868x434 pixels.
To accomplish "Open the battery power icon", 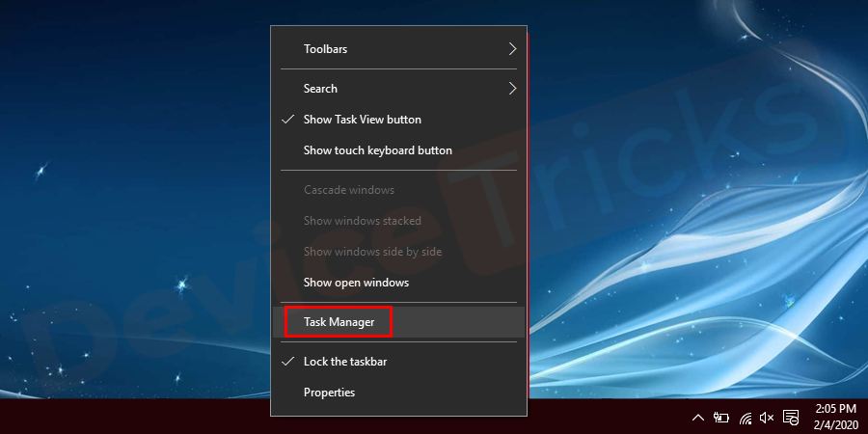I will tap(721, 417).
